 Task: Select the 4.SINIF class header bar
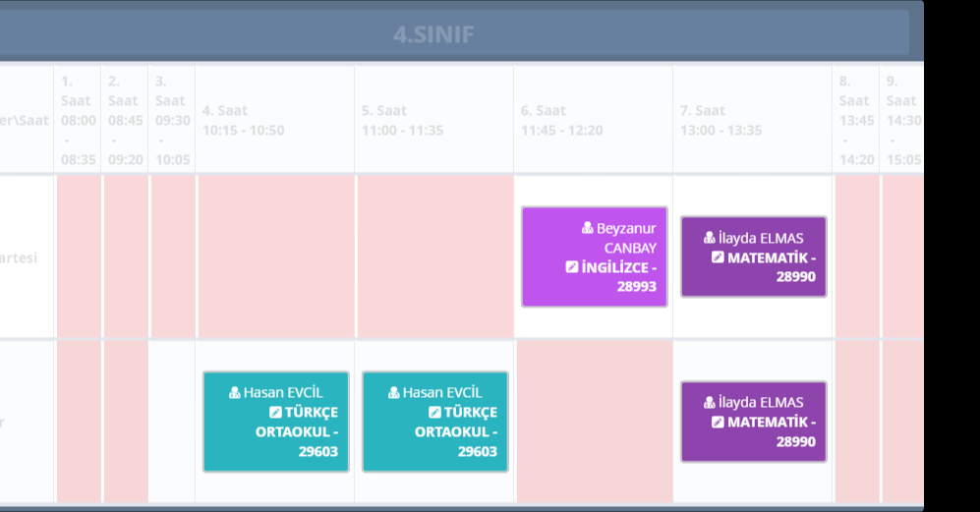coord(432,34)
